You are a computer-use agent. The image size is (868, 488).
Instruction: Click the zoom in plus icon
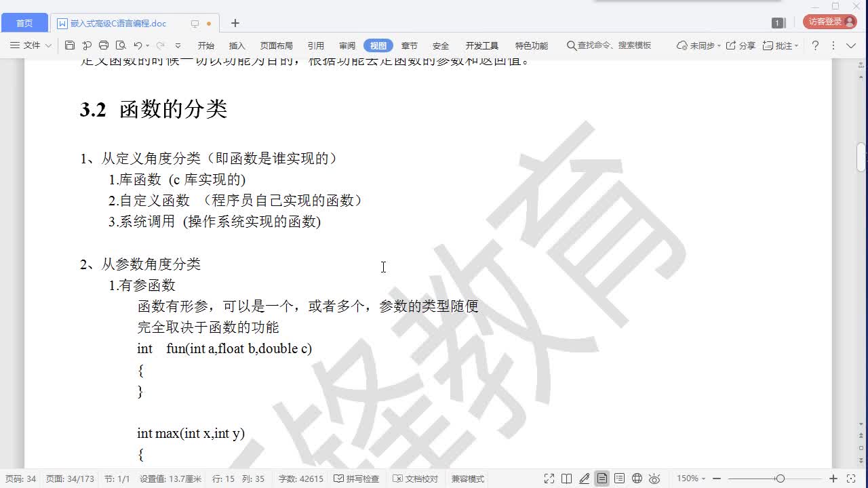pyautogui.click(x=833, y=479)
